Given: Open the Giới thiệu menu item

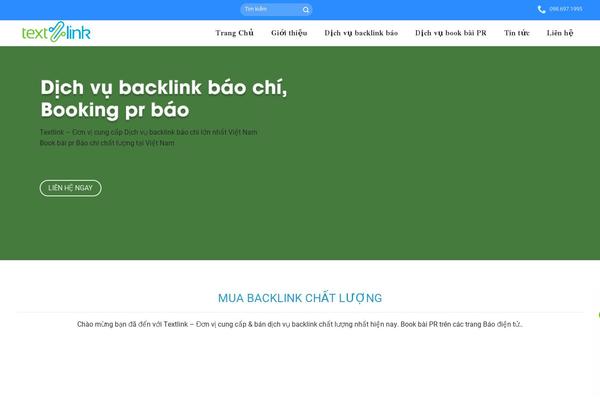Looking at the screenshot, I should coord(289,33).
